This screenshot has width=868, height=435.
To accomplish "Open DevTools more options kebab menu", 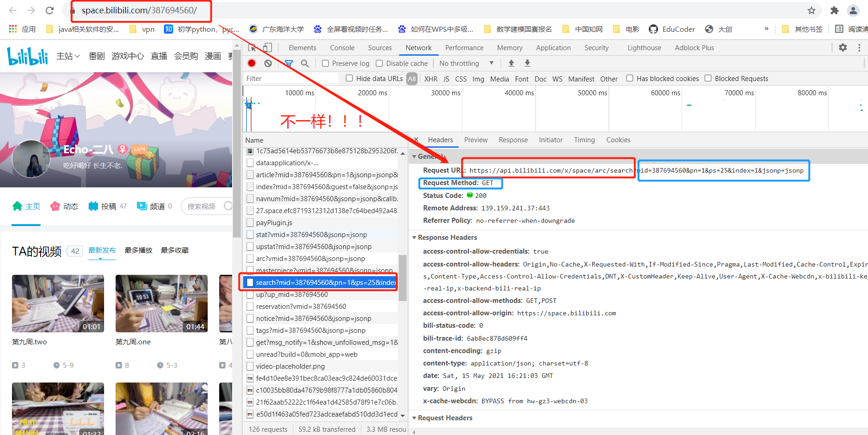I will (x=859, y=47).
